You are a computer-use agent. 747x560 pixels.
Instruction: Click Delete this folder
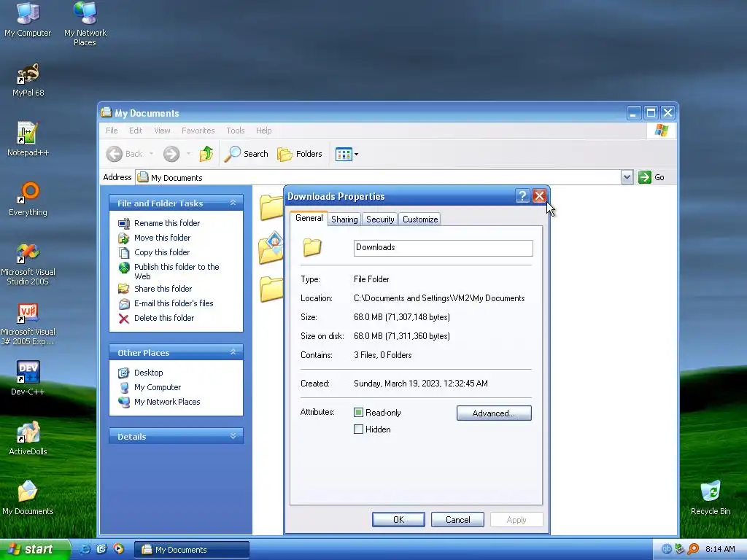click(164, 318)
